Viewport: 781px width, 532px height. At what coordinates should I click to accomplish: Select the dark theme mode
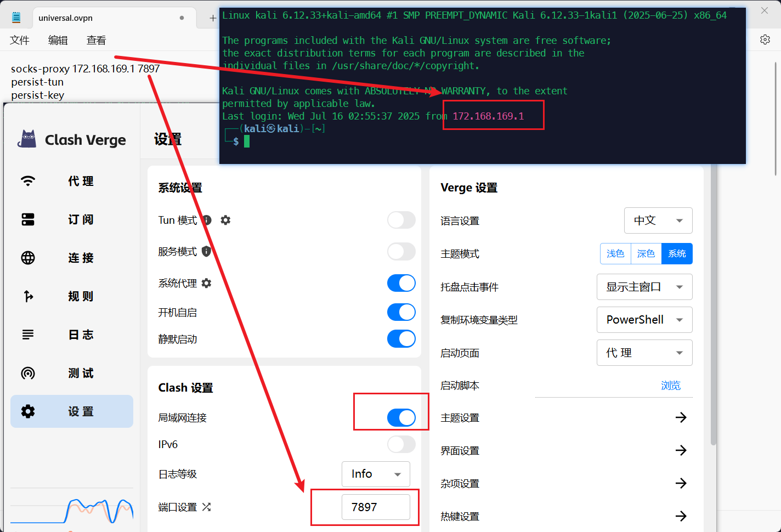point(646,253)
